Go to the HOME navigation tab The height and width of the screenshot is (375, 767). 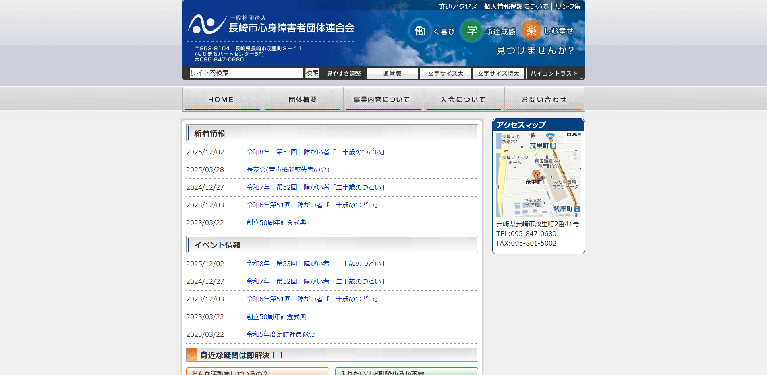pyautogui.click(x=222, y=99)
